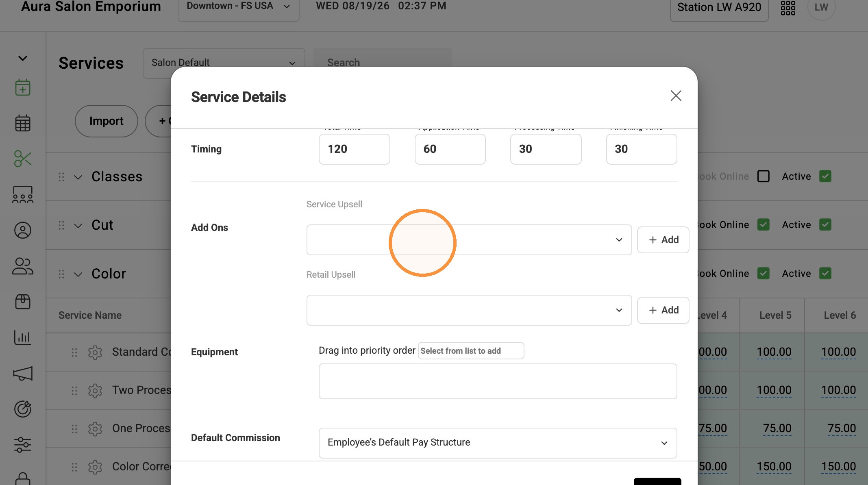Screen dimensions: 868x485
Task: Open the Salon Default dropdown
Action: (224, 63)
